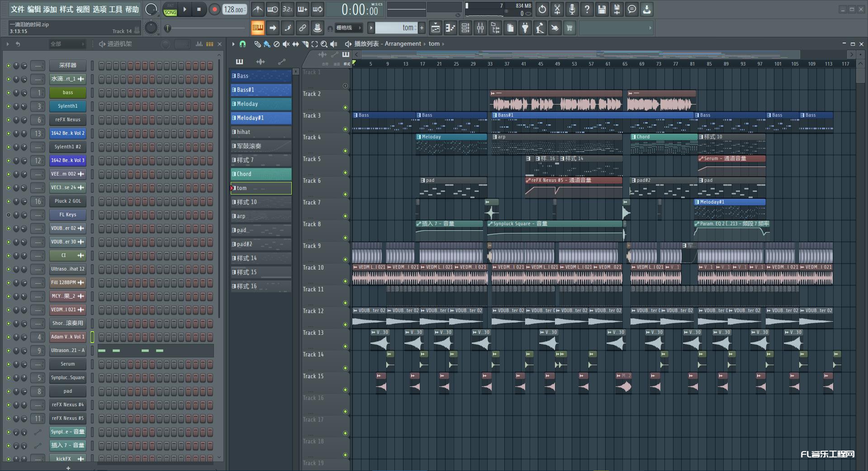Image resolution: width=868 pixels, height=471 pixels.
Task: Select the Synpluc_Square channel button
Action: pos(68,378)
